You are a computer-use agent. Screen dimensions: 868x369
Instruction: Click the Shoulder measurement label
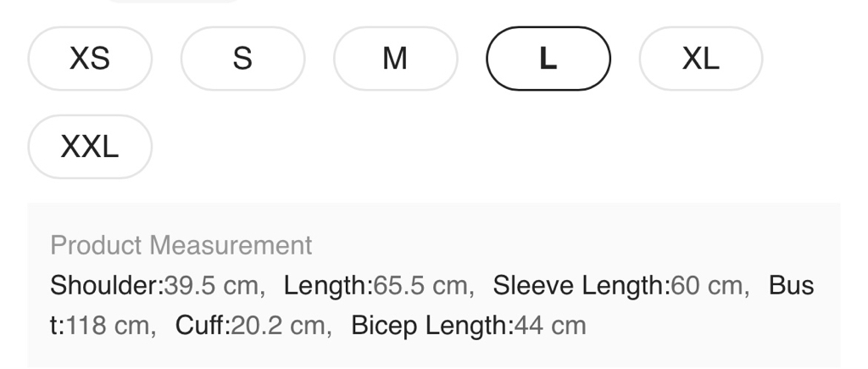106,285
